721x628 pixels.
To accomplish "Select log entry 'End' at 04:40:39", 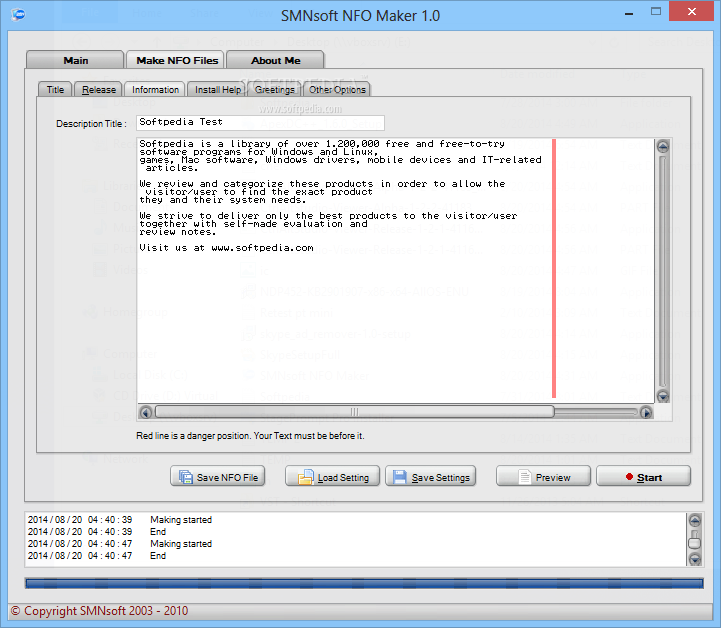I will (97, 531).
